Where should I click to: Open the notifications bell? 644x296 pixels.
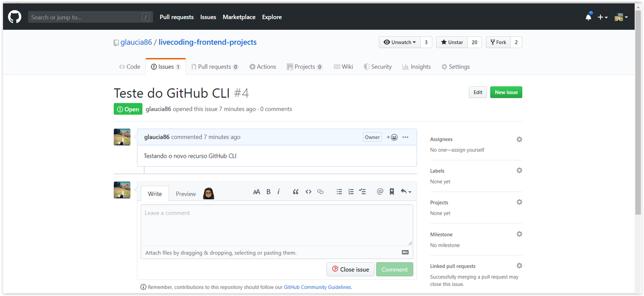pos(589,17)
